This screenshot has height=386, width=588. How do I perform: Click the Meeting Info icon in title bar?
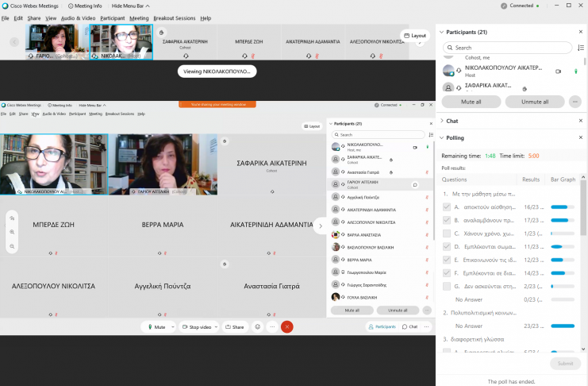click(72, 6)
